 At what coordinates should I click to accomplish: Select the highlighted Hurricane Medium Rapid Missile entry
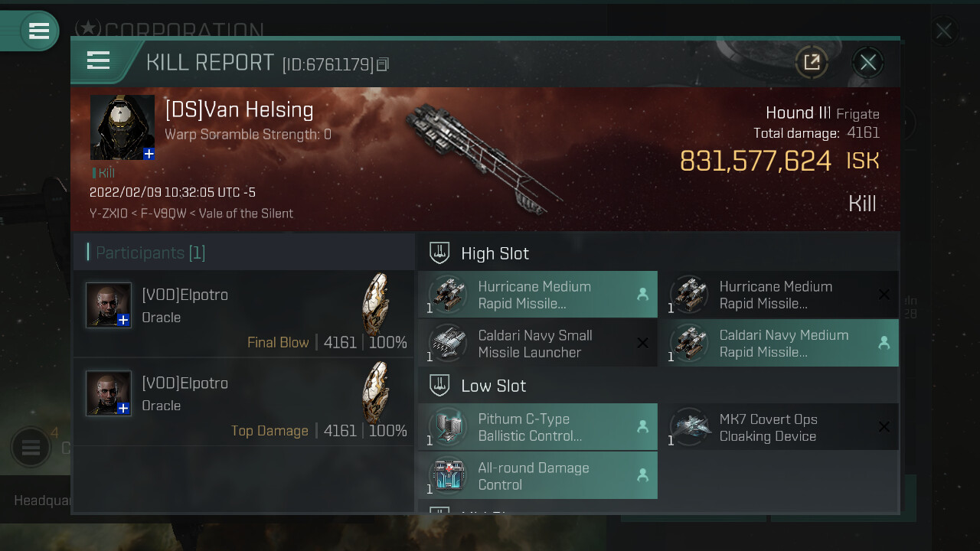[x=537, y=295]
